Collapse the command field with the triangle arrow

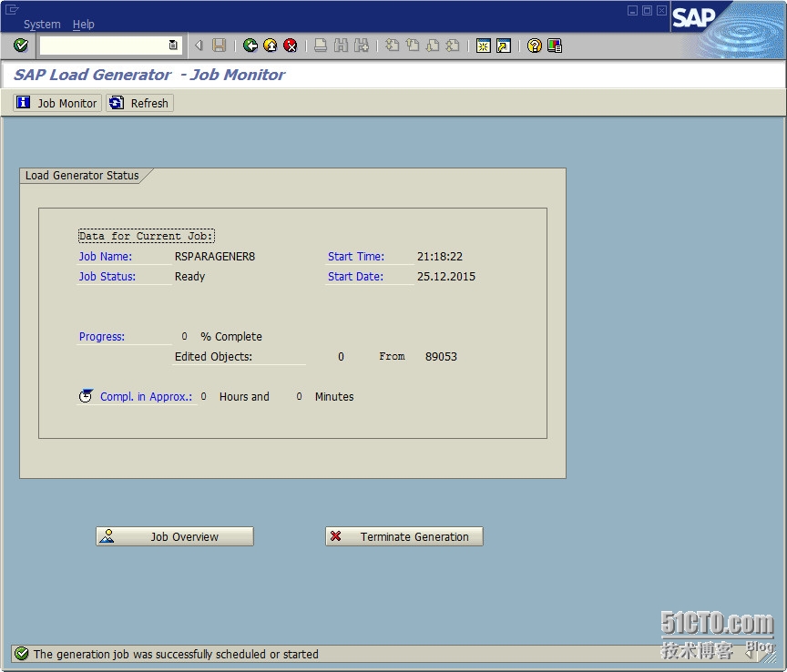coord(199,46)
